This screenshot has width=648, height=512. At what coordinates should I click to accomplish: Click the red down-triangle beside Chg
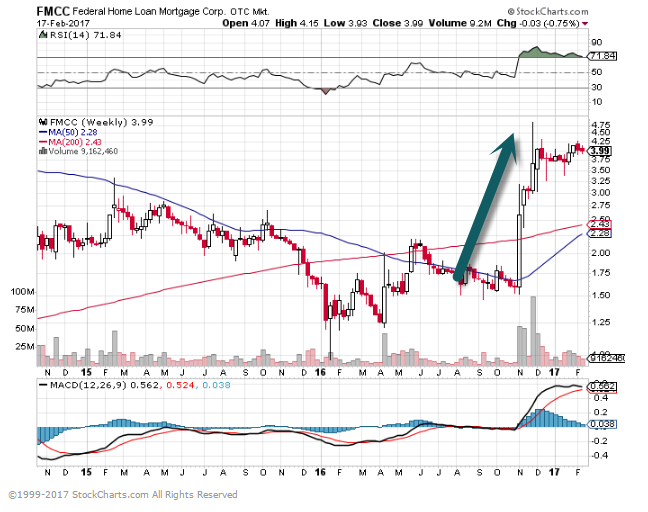tap(585, 24)
